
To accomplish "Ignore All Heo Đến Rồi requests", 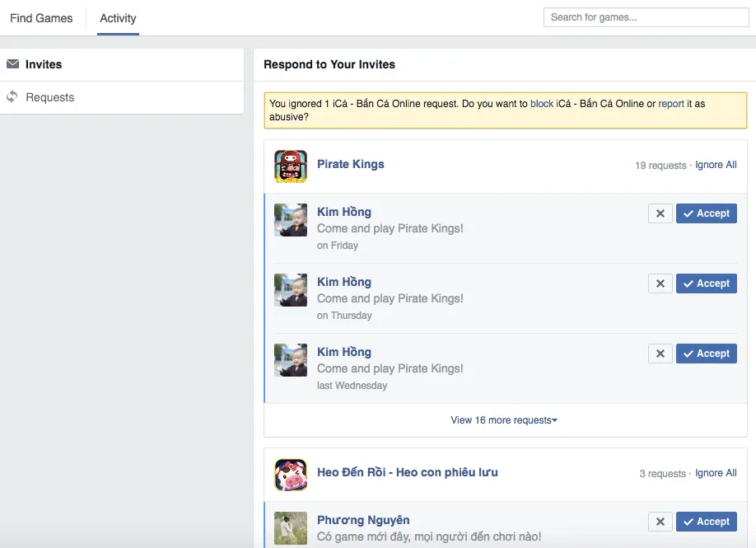I will (x=716, y=473).
